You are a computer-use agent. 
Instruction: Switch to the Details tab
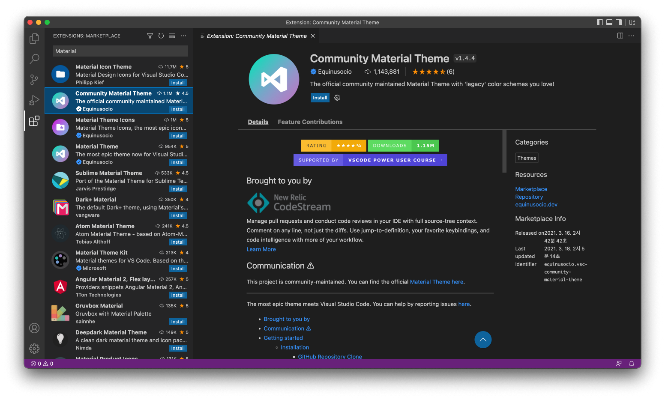[x=258, y=122]
